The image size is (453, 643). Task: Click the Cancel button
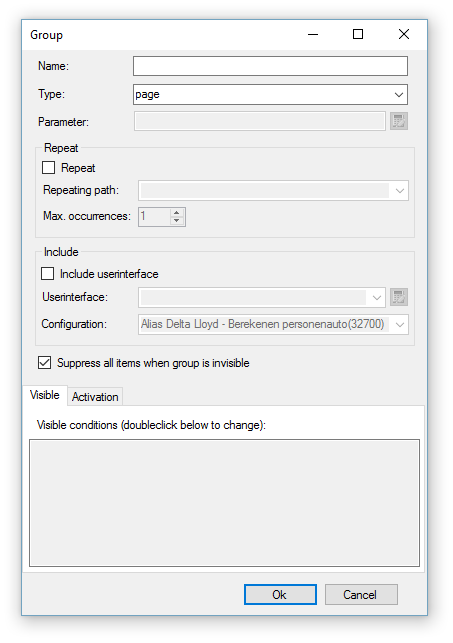point(361,594)
